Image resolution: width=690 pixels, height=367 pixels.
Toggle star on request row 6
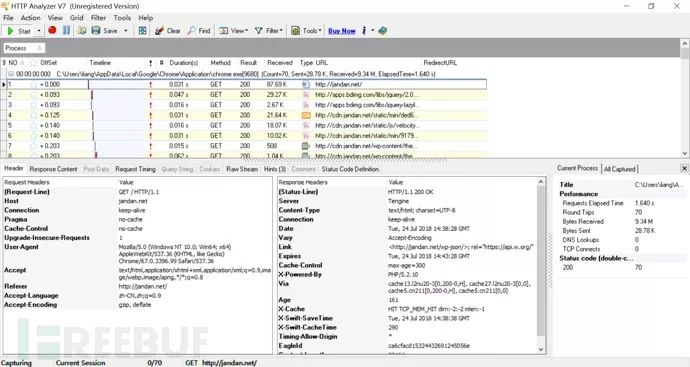pos(33,136)
